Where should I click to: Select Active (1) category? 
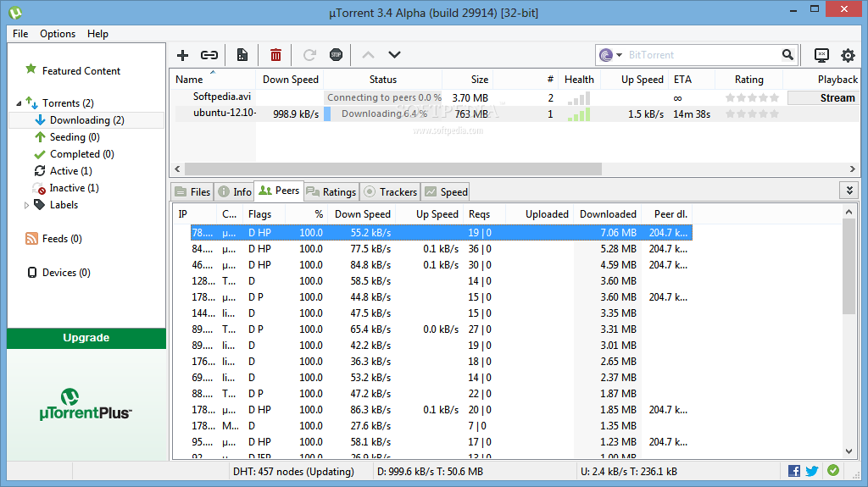click(x=71, y=171)
